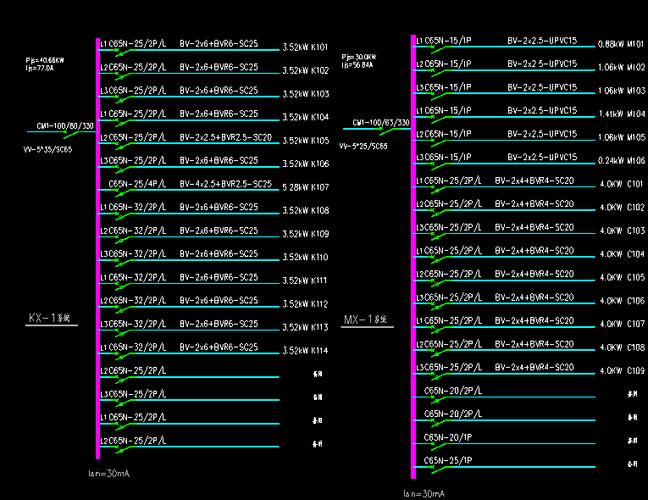The height and width of the screenshot is (500, 648).
Task: Click the left magenta vertical busbar
Action: point(96,250)
